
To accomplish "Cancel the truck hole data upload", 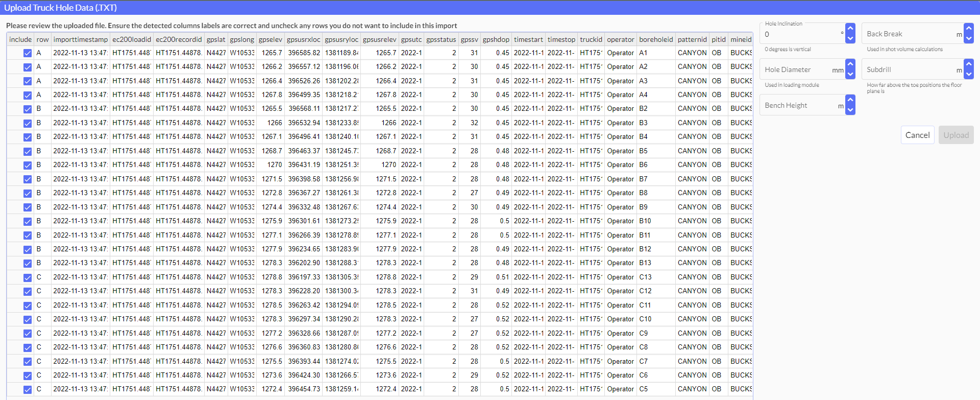I will 917,135.
